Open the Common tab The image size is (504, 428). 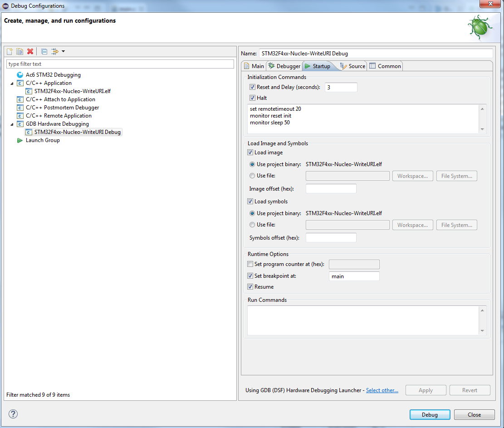pyautogui.click(x=385, y=66)
